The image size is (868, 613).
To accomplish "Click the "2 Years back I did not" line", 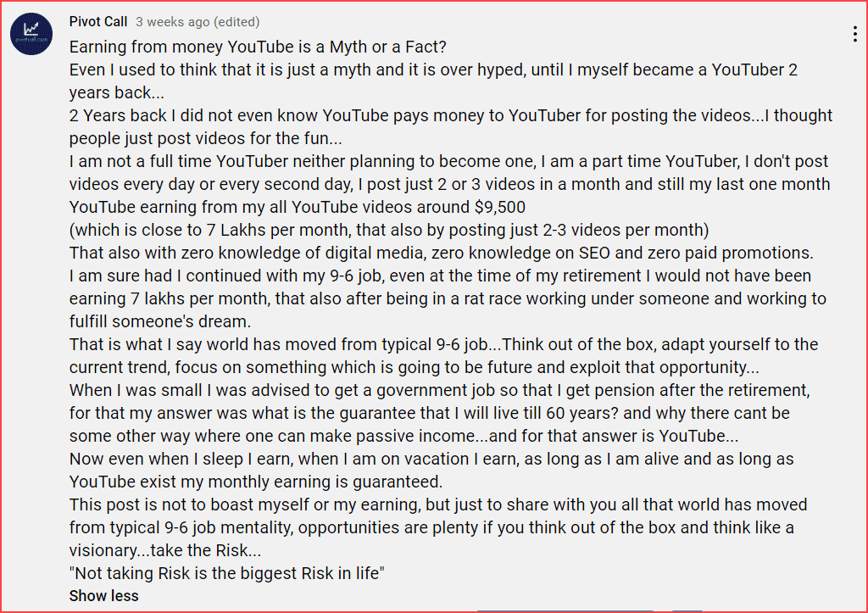I will tap(450, 115).
